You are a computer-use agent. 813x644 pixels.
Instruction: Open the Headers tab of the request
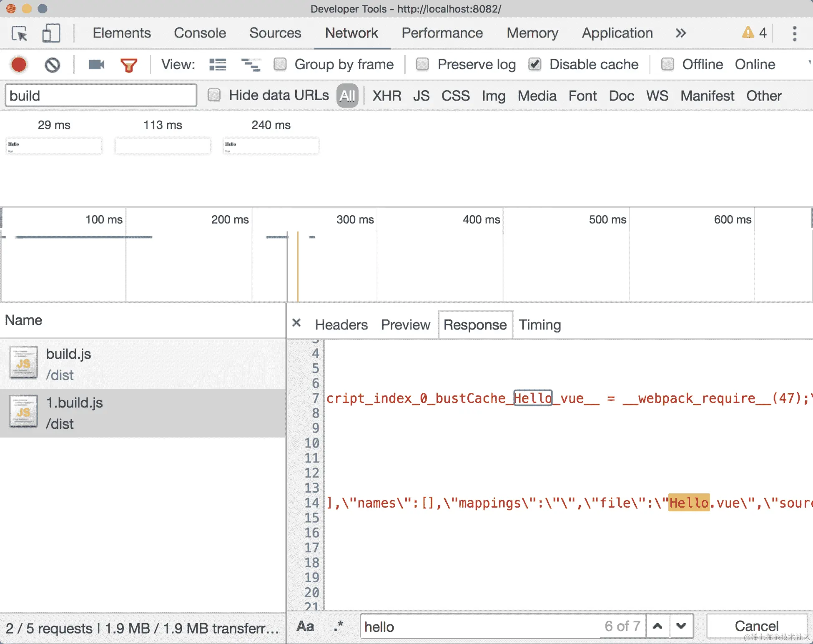click(x=341, y=325)
